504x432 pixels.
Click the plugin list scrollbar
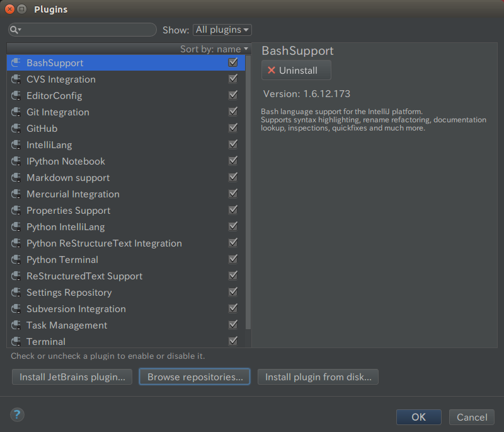(248, 192)
